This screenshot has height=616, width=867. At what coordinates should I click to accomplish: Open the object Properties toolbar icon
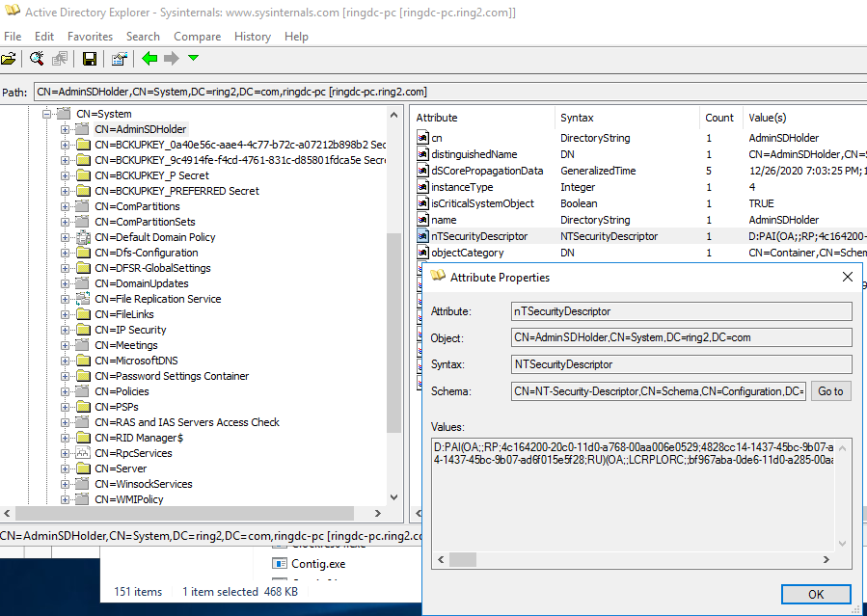tap(119, 59)
